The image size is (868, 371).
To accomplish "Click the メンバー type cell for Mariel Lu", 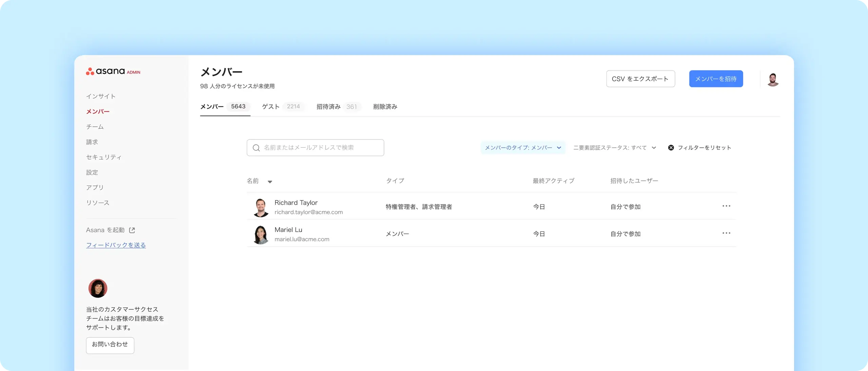I will pos(397,234).
